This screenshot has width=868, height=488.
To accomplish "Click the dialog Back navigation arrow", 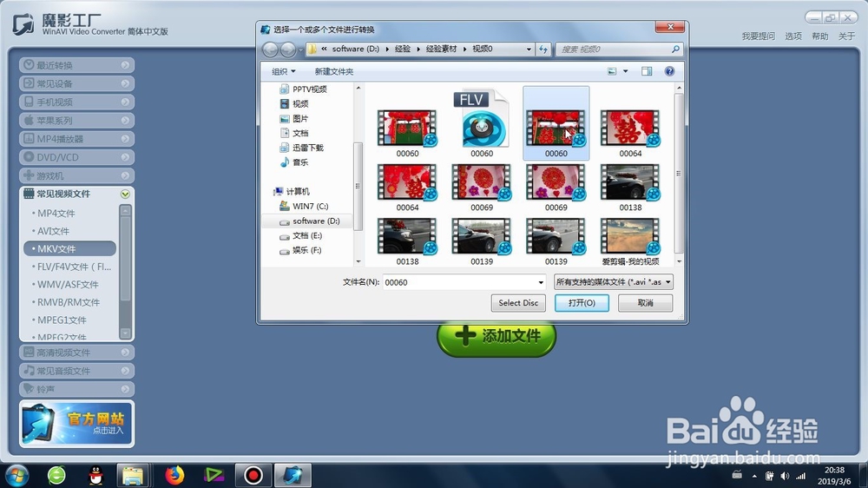I will coord(270,49).
